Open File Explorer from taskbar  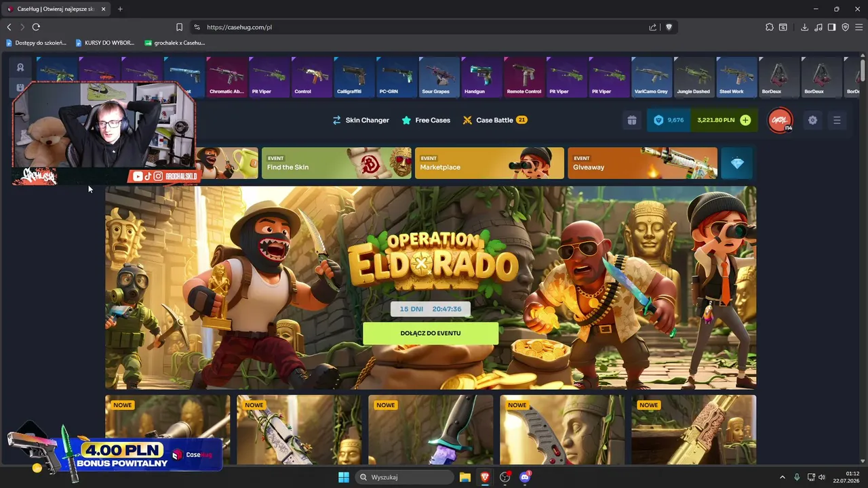[x=465, y=477]
